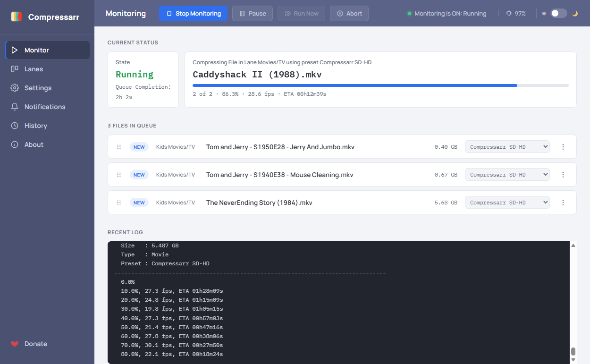Click the Kids Movies/TV lane label on Jerry And Jumbo

(176, 147)
